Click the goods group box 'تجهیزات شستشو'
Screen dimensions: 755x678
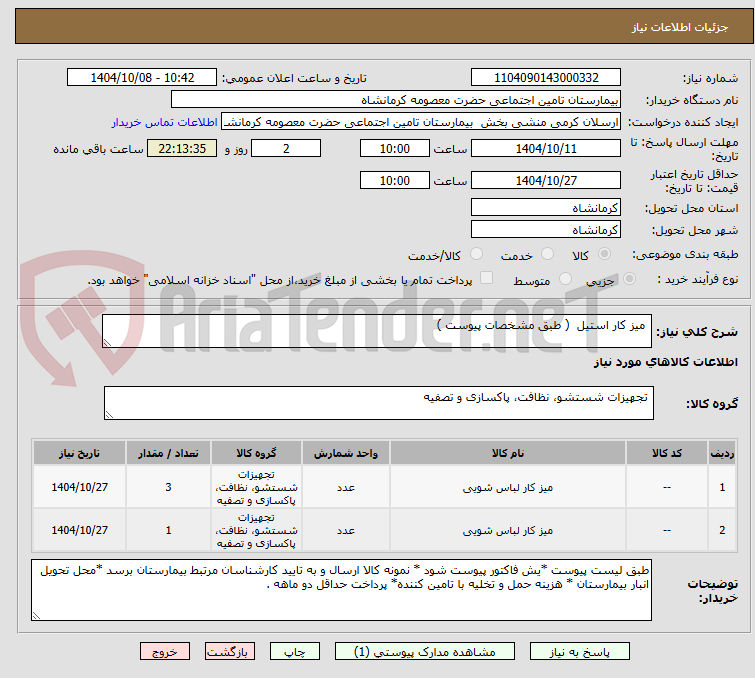[x=378, y=403]
